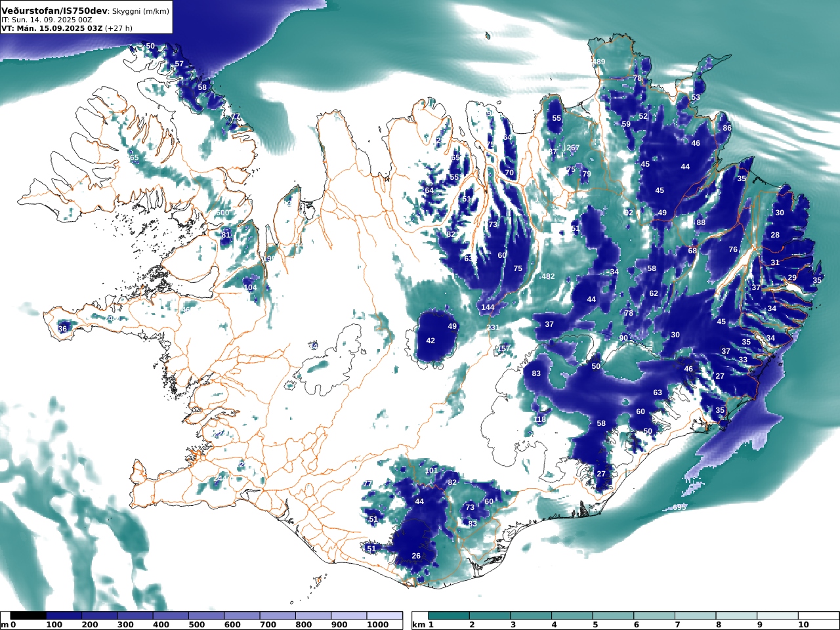Image resolution: width=840 pixels, height=630 pixels.
Task: Click the 64 value in the north
Action: [x=429, y=190]
